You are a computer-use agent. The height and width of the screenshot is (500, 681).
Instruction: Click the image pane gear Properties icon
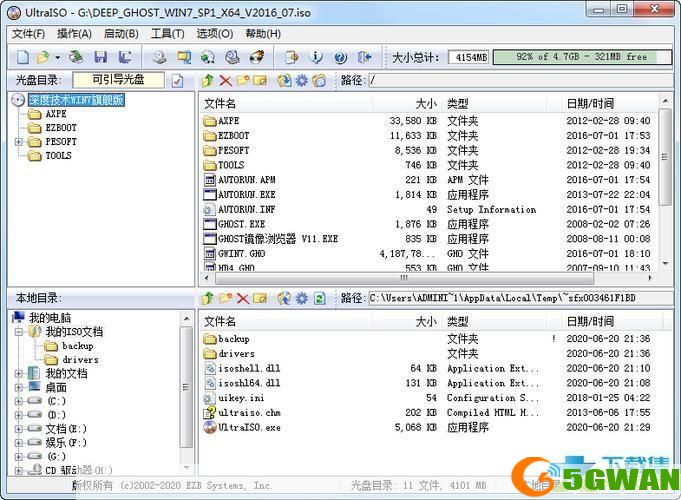[x=301, y=80]
